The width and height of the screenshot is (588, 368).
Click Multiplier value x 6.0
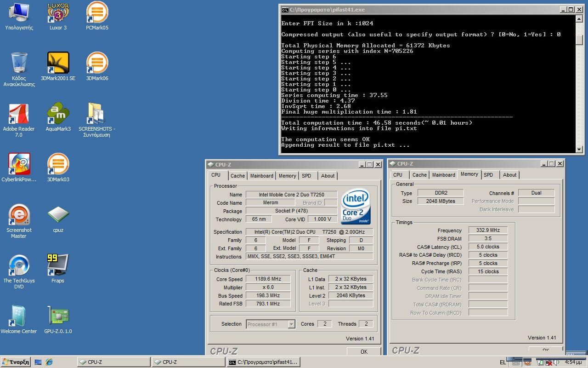pyautogui.click(x=268, y=287)
